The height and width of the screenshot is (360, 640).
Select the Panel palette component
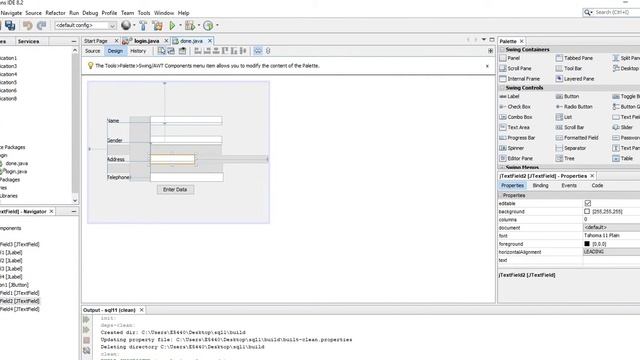[510, 58]
